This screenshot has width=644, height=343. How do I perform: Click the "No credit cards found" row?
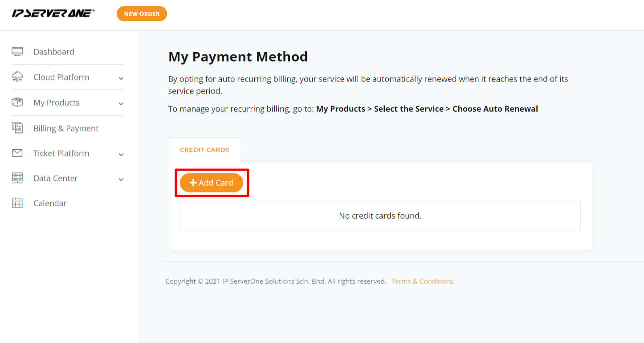click(x=380, y=216)
